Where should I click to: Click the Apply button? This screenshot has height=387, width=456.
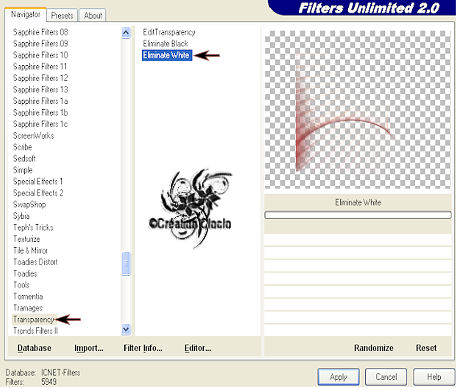(338, 377)
